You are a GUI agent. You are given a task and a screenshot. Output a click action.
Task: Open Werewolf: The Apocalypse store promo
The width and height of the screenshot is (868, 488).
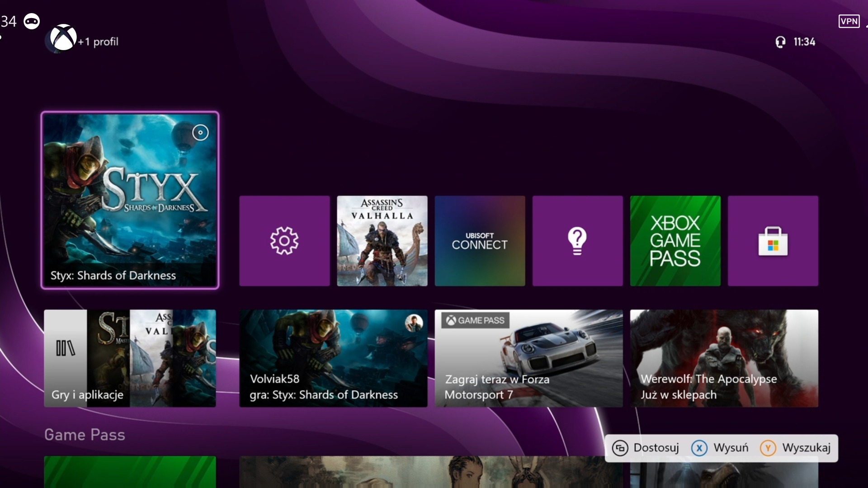click(724, 358)
